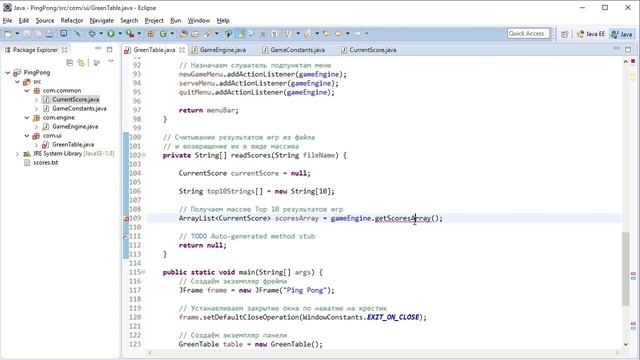Click the New Java Class icon
Image resolution: width=640 pixels, height=360 pixels.
(x=163, y=34)
